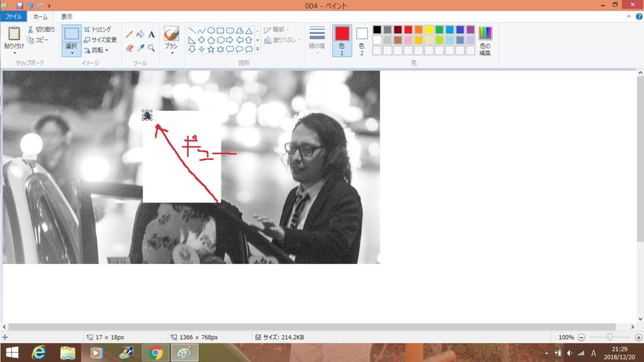This screenshot has width=644, height=362.
Task: Open Paint Help question mark icon
Action: (639, 17)
